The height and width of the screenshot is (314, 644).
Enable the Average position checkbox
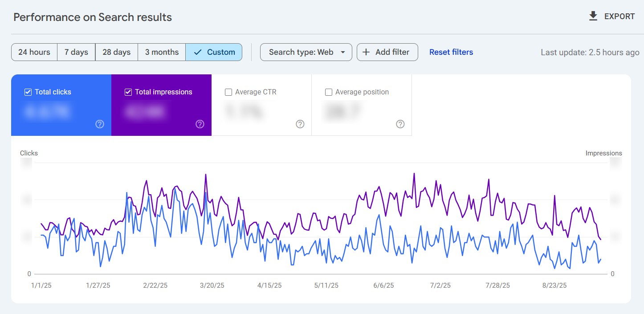(x=329, y=92)
